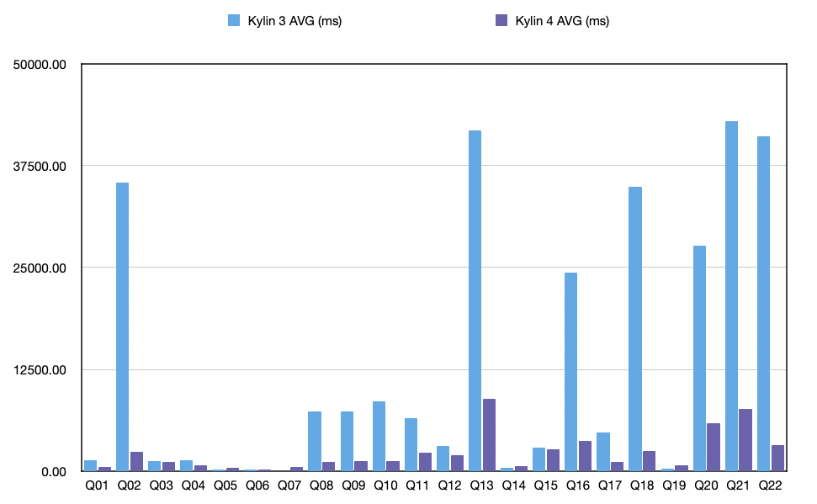Select the blue Kylin 3 bar for Q21
This screenshot has width=817, height=504.
pos(731,296)
